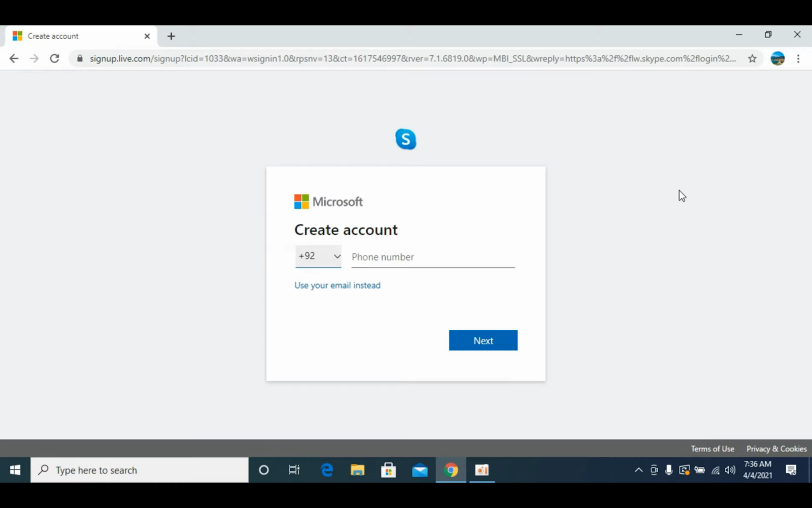Click the Skype logo icon
The width and height of the screenshot is (812, 508).
coord(405,139)
